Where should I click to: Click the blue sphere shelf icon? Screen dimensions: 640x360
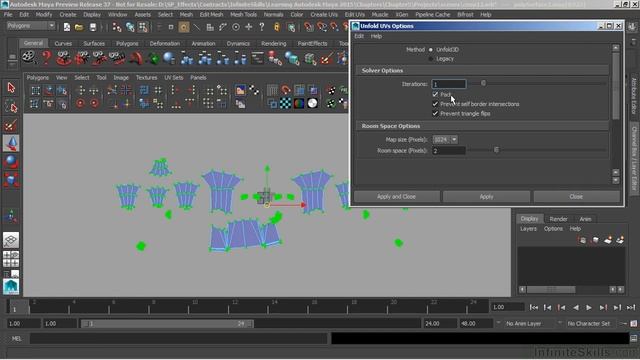click(x=169, y=58)
